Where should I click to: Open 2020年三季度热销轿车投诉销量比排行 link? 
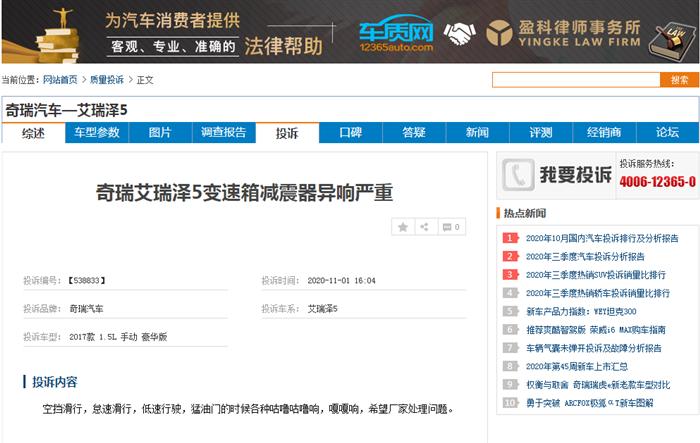tap(598, 293)
